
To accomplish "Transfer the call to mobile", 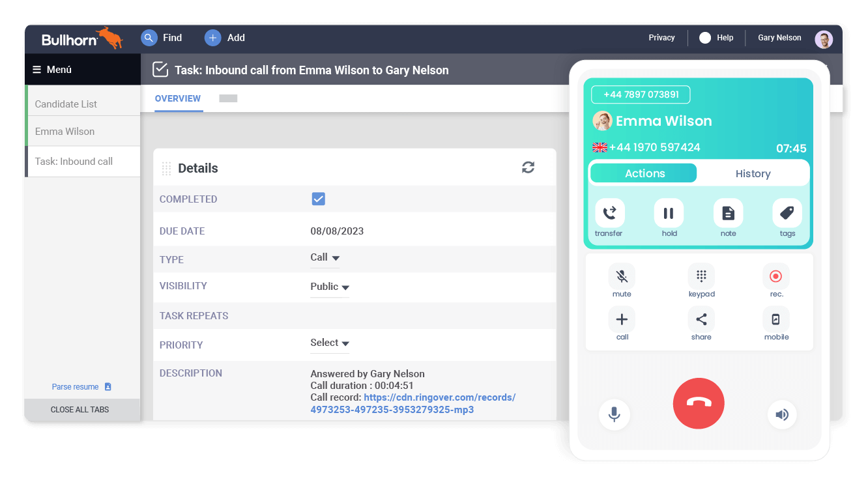I will [x=775, y=319].
